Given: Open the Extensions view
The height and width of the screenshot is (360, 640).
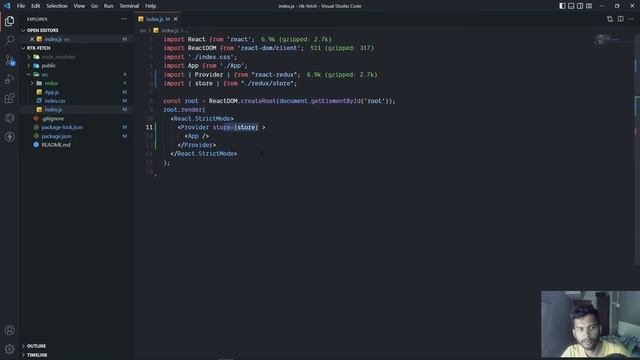Looking at the screenshot, I should 9,98.
